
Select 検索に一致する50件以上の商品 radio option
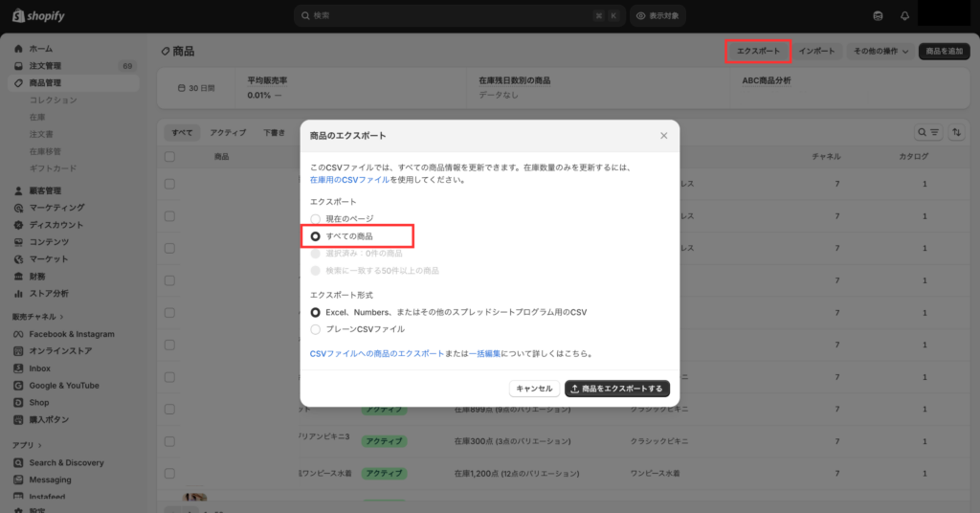click(316, 271)
